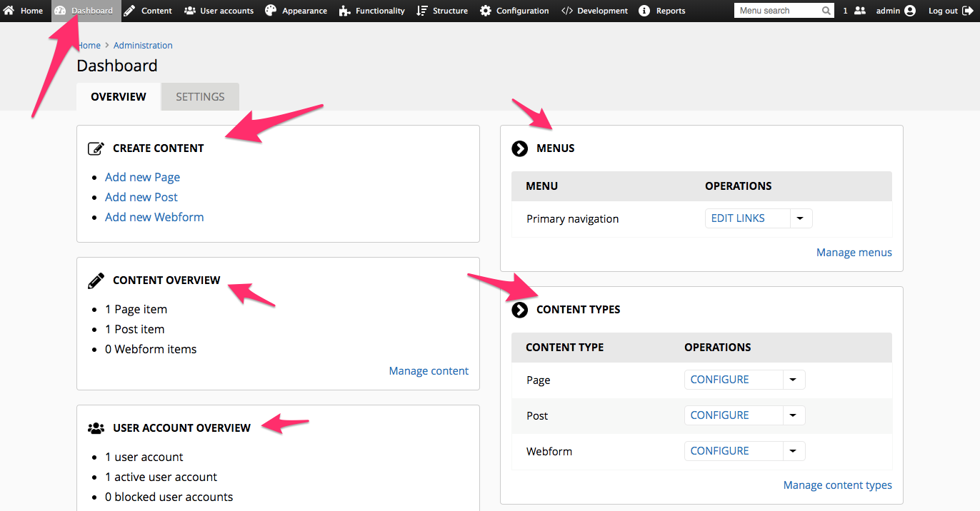The image size is (980, 511).
Task: Click the '1 Post item' text
Action: [135, 329]
